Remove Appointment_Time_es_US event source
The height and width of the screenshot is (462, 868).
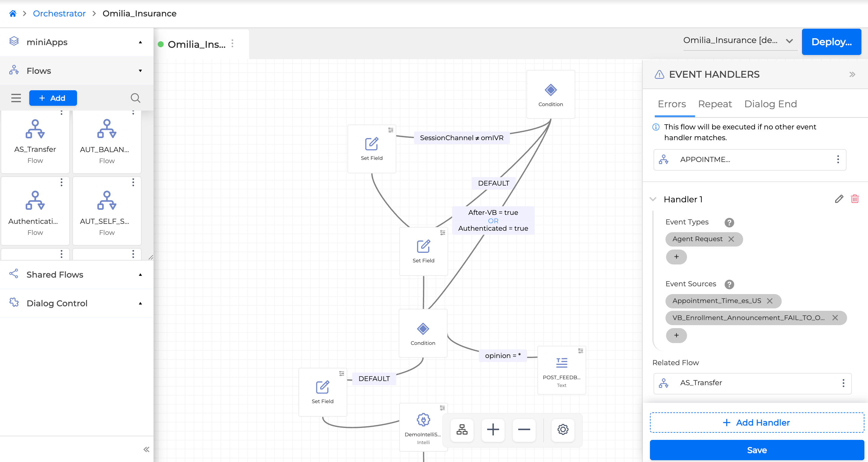tap(770, 301)
